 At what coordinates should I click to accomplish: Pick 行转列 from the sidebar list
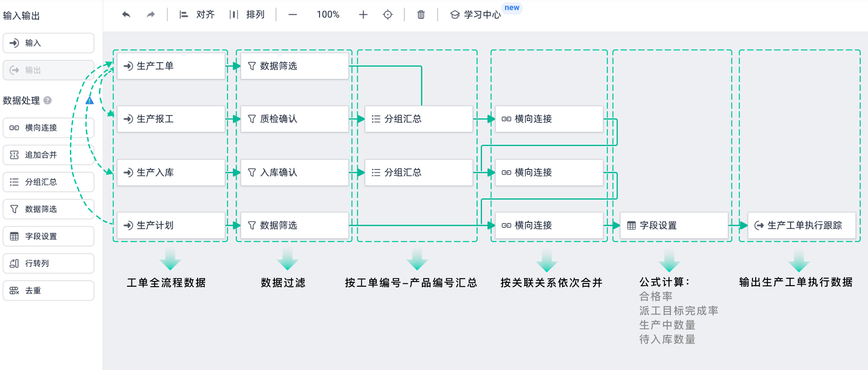pyautogui.click(x=49, y=263)
